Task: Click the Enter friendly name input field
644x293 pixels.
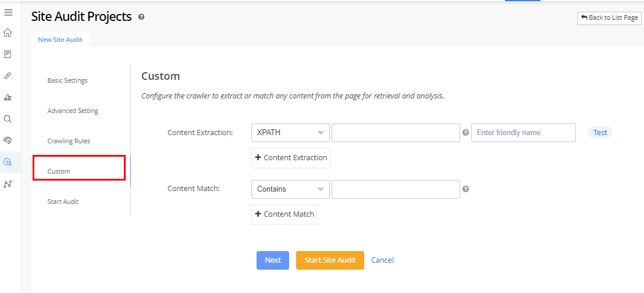Action: click(523, 133)
